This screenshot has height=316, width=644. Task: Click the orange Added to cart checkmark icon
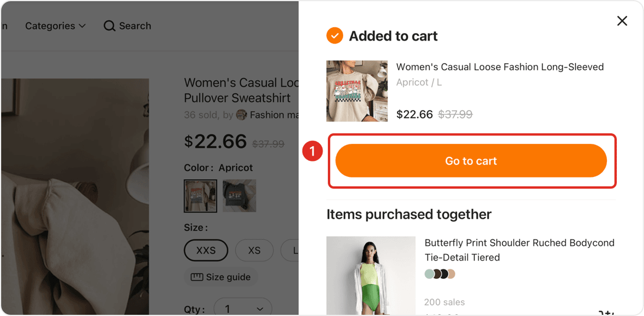pyautogui.click(x=334, y=36)
